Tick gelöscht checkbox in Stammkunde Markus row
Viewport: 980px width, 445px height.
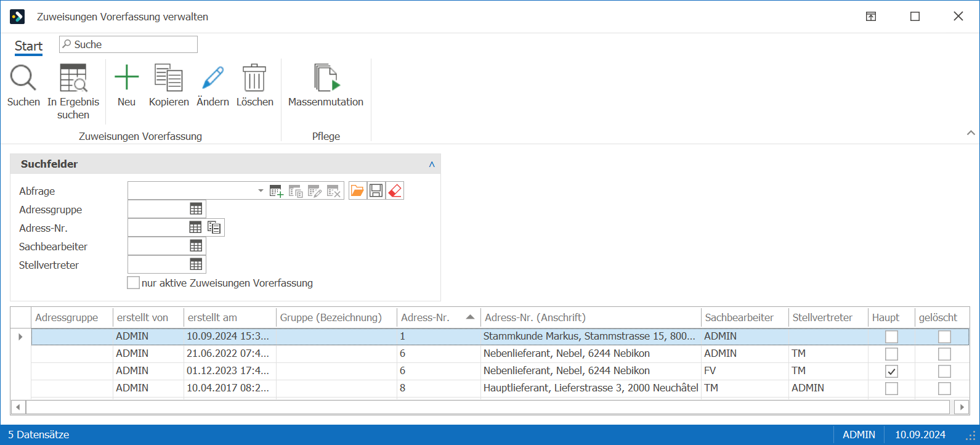(944, 337)
